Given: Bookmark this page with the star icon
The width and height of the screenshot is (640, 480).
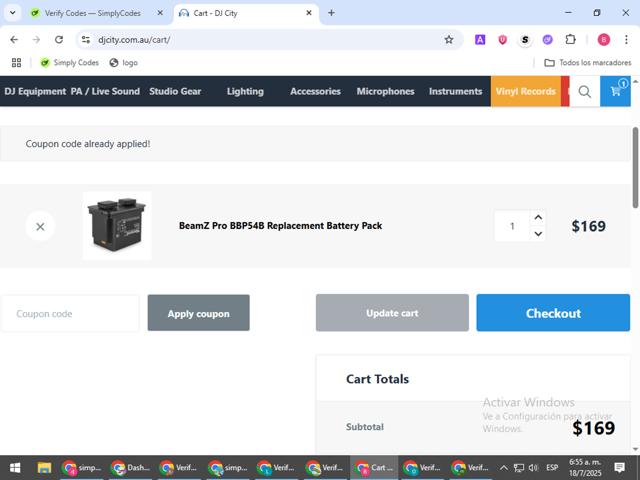Looking at the screenshot, I should [449, 40].
